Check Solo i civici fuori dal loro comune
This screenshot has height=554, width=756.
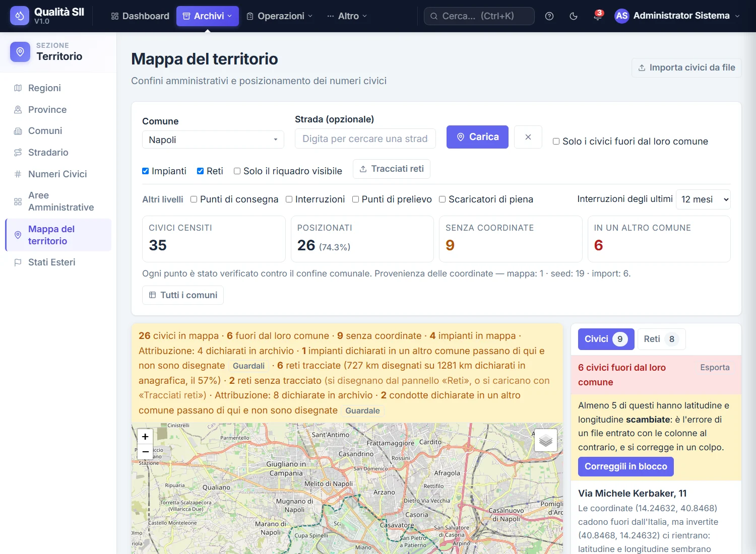coord(556,142)
